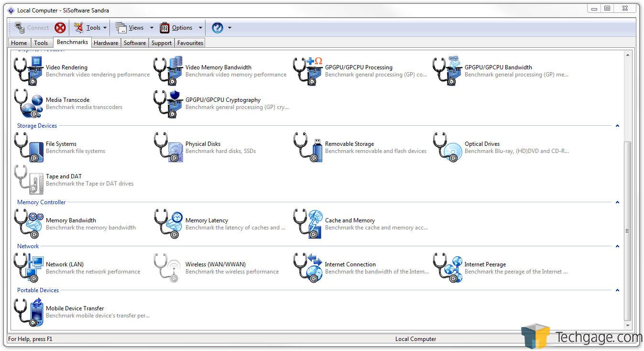Click the Optical Drives benchmark icon
Viewport: 644px width, 351px height.
[x=448, y=147]
